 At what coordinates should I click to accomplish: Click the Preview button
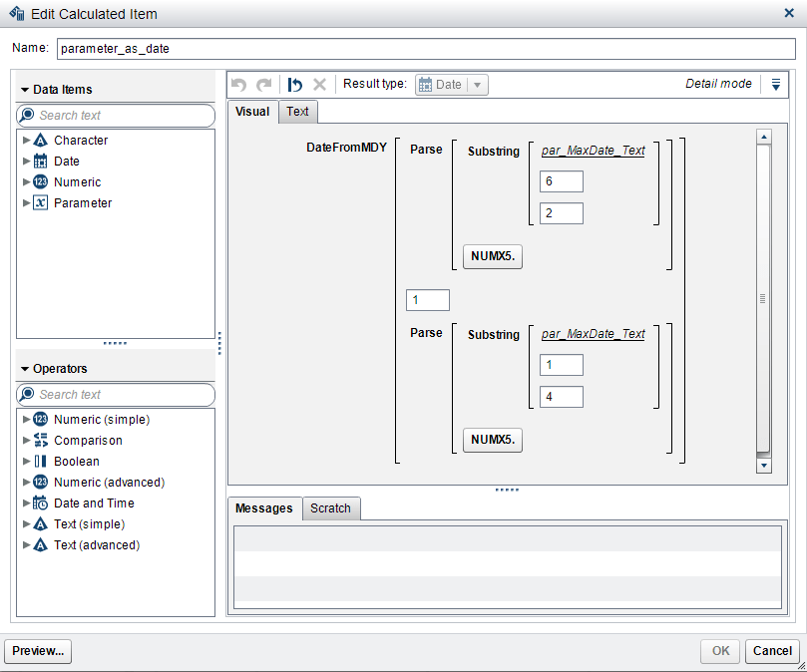point(37,651)
